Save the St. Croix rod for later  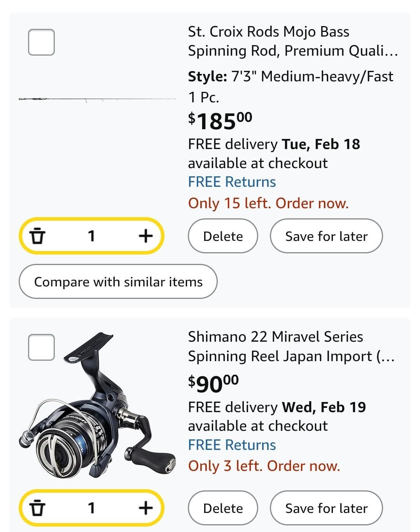[x=326, y=236]
